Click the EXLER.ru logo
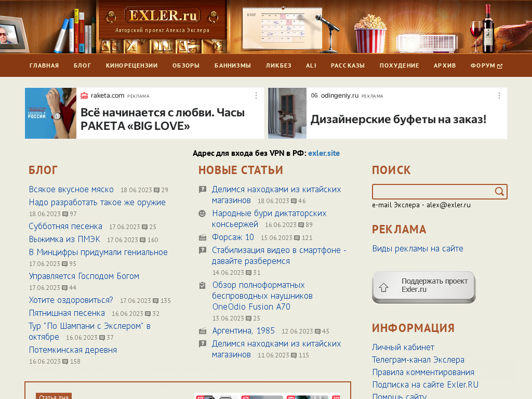This screenshot has width=532, height=399. pyautogui.click(x=163, y=16)
